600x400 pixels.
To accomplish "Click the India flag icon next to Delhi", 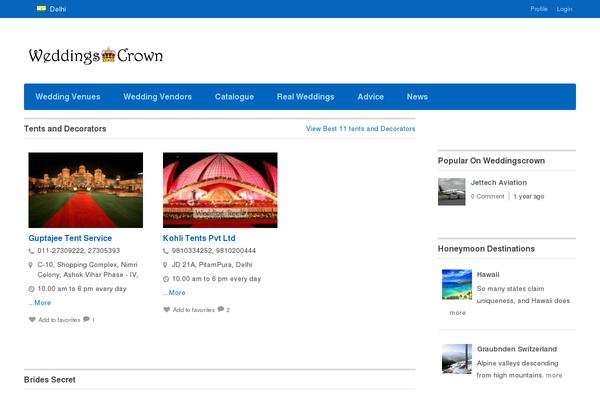I will [41, 8].
